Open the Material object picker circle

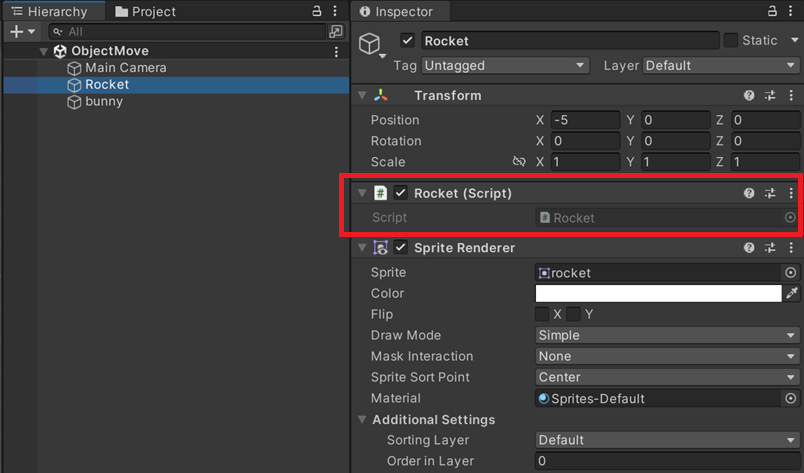(x=790, y=398)
